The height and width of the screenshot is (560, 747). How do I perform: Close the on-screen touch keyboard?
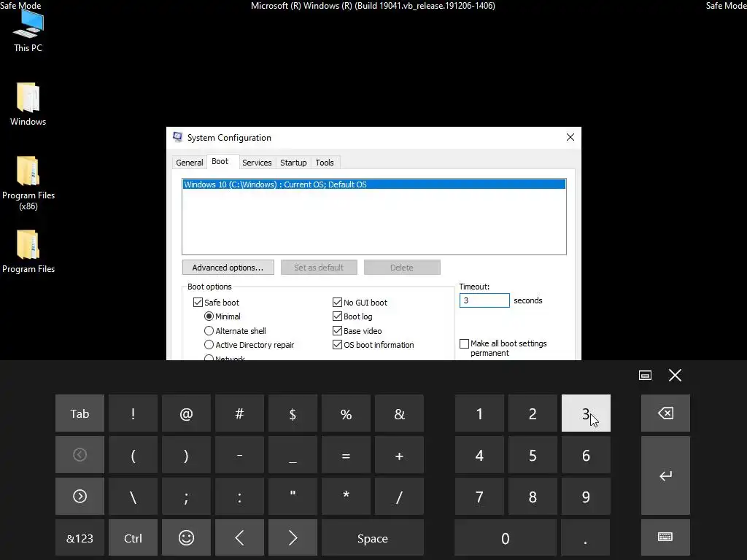click(x=675, y=376)
